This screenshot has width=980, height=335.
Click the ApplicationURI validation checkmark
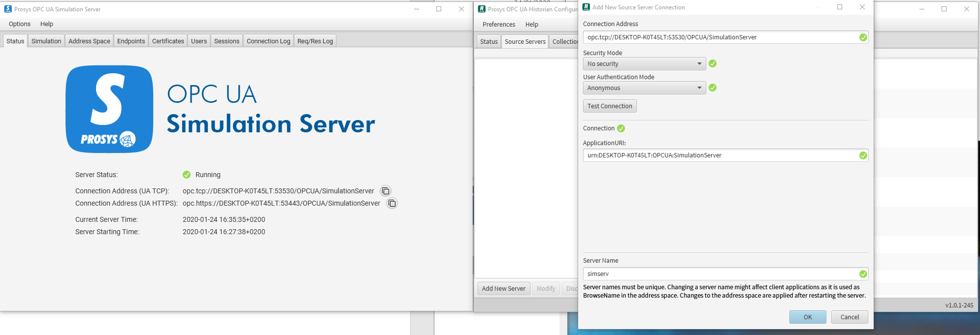coord(863,155)
